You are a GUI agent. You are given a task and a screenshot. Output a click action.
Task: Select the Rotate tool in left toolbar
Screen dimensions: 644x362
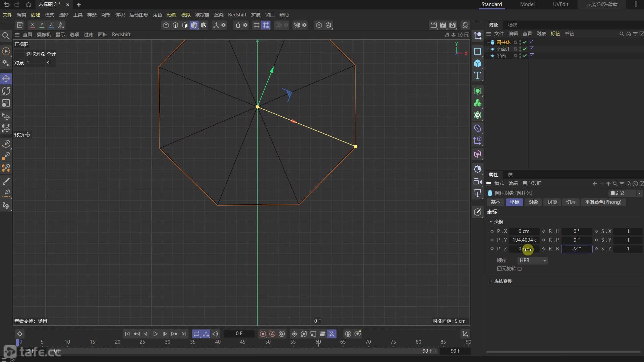pyautogui.click(x=6, y=91)
